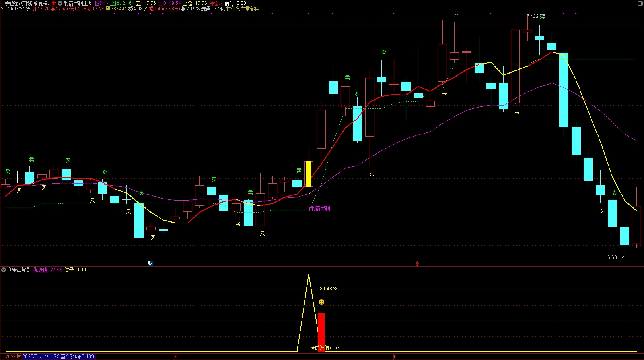Click the ↑利箭出鞘 magenta signal label
The width and height of the screenshot is (644, 360).
click(x=319, y=208)
